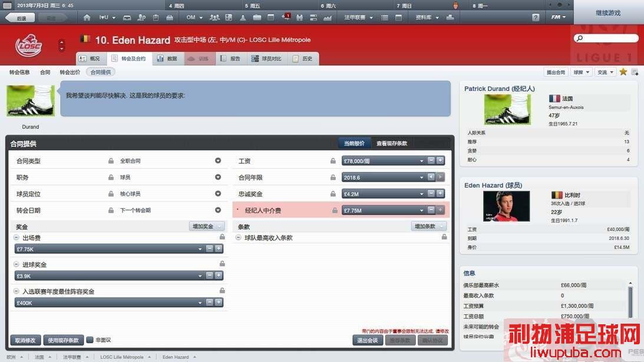The image size is (644, 362).
Task: Switch to the 历史 tab
Action: tap(303, 59)
